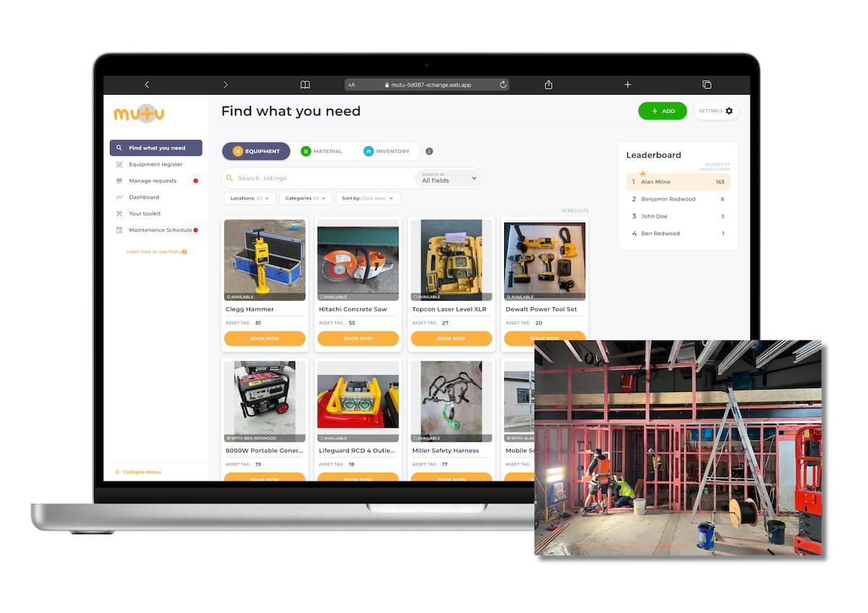Open the Categories filter dropdown

pyautogui.click(x=305, y=198)
